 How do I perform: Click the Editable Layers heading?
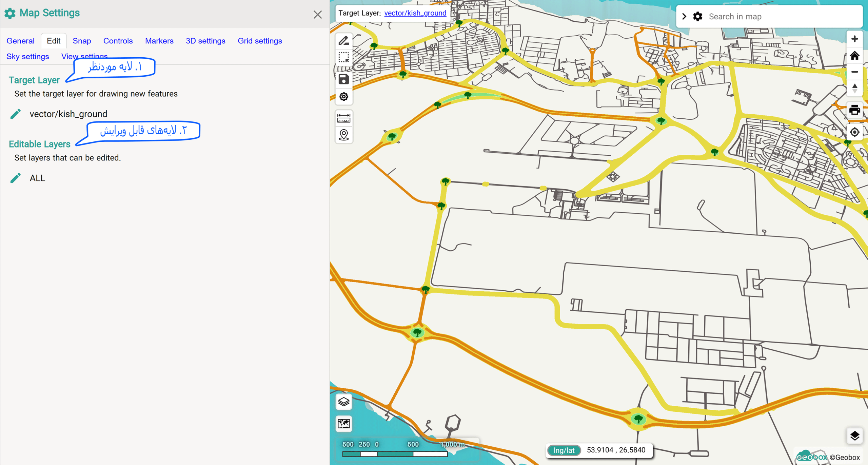point(40,144)
